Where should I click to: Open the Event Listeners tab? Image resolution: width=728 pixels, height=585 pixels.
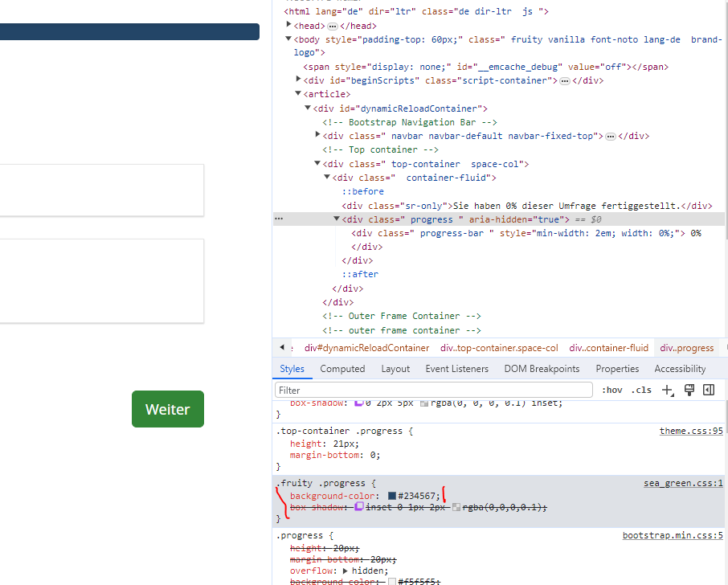coord(456,369)
